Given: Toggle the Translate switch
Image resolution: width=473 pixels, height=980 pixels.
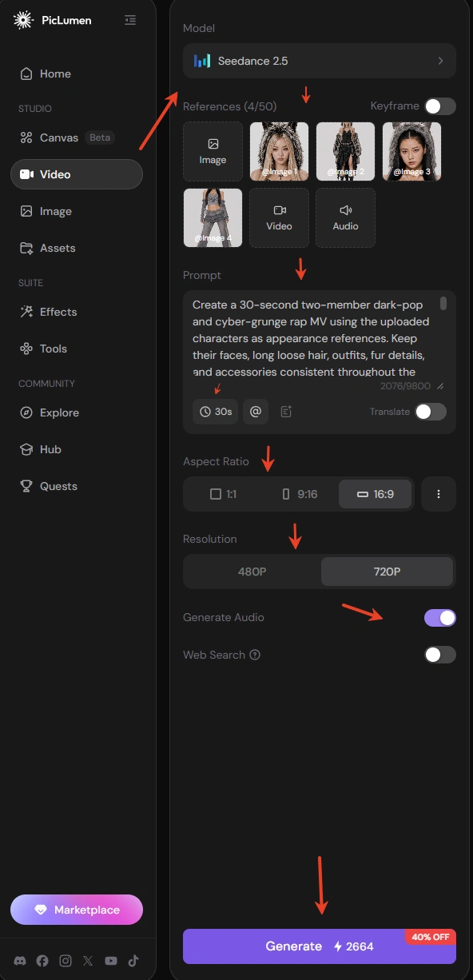Looking at the screenshot, I should (431, 412).
